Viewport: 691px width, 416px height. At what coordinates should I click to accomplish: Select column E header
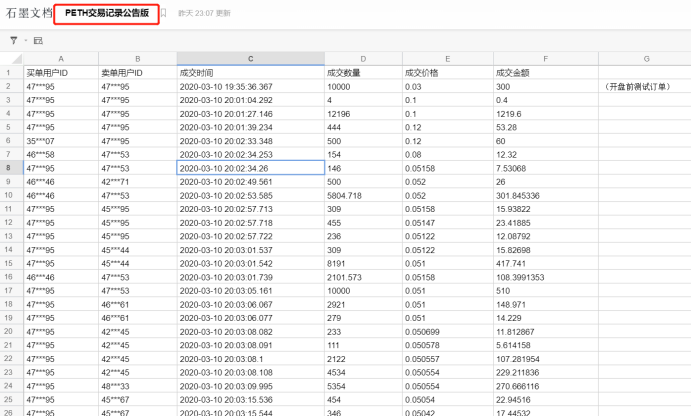[x=448, y=59]
